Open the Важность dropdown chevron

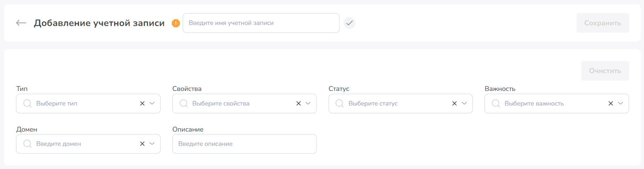620,103
